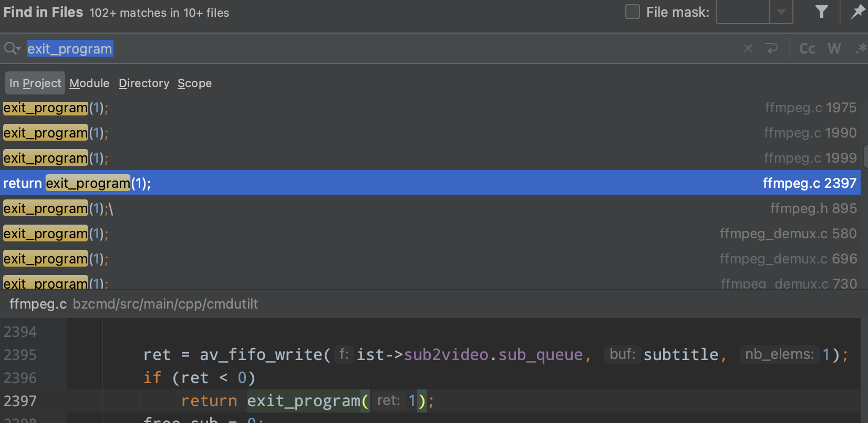The width and height of the screenshot is (868, 423).
Task: Select the return exit_program result at ffmpeg.c 2397
Action: pyautogui.click(x=430, y=183)
